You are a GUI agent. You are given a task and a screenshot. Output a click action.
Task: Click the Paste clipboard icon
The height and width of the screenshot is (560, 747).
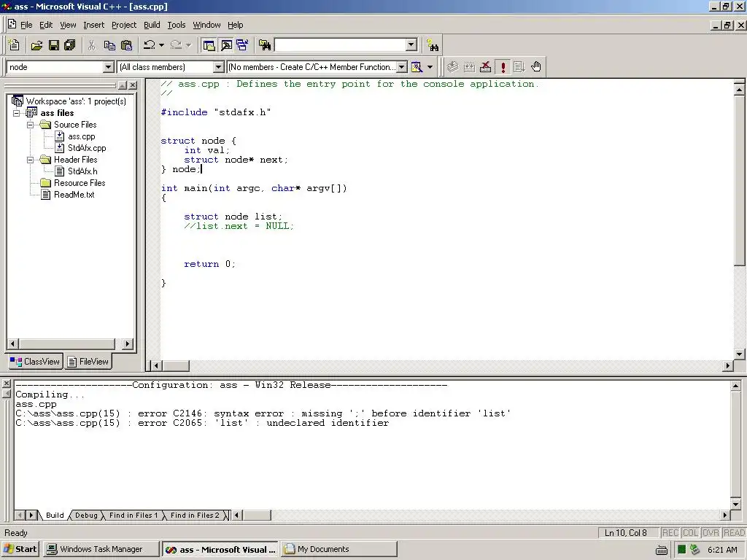[x=127, y=45]
